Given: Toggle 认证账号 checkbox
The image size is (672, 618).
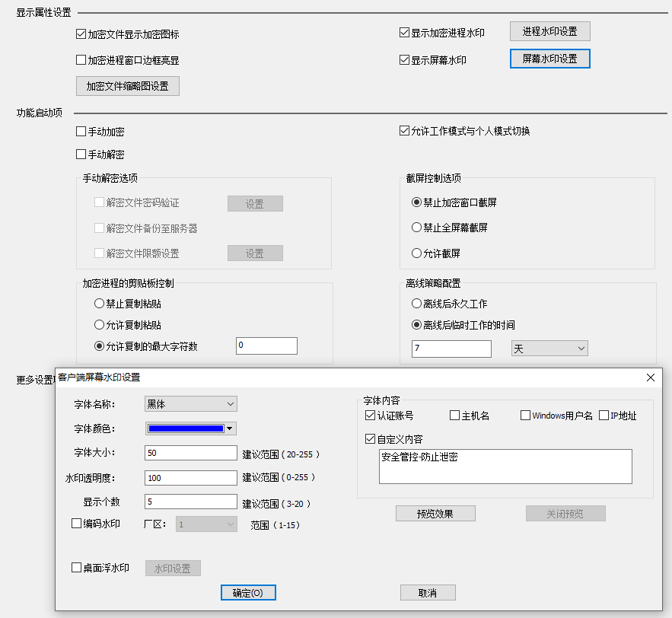Looking at the screenshot, I should (371, 416).
